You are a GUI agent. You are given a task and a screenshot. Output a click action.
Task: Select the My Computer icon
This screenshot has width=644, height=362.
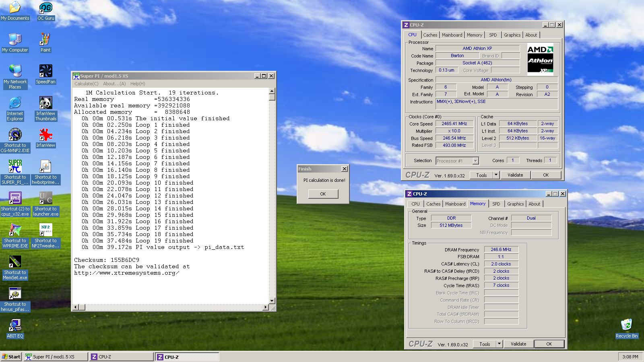15,43
